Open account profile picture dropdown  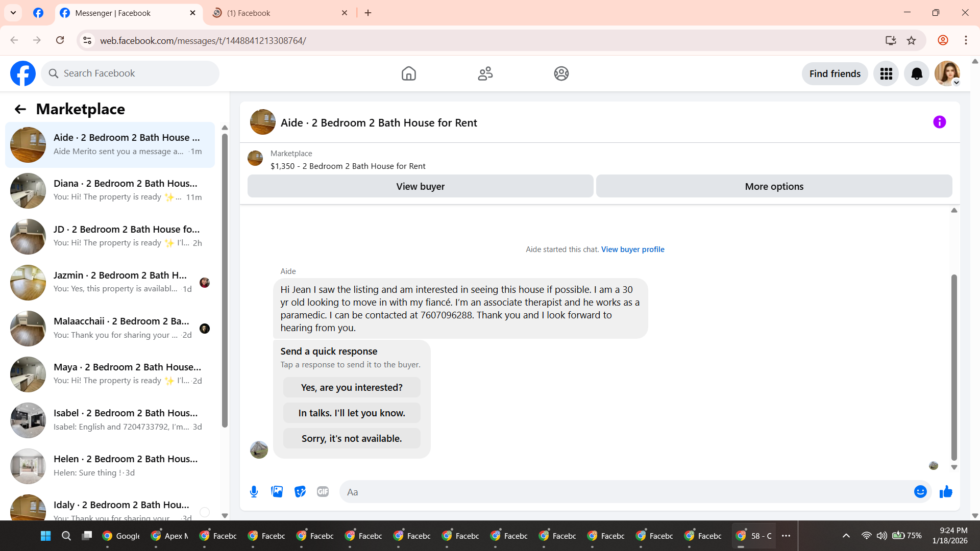click(947, 74)
